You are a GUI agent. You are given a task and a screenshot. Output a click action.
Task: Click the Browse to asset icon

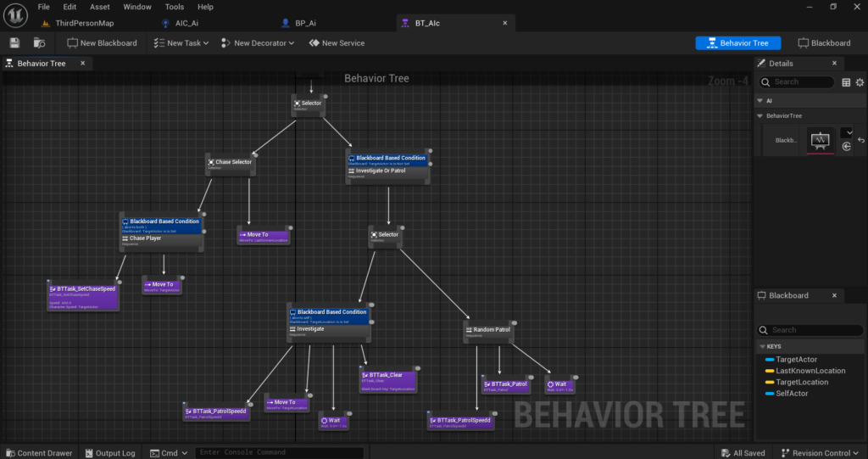click(x=39, y=42)
